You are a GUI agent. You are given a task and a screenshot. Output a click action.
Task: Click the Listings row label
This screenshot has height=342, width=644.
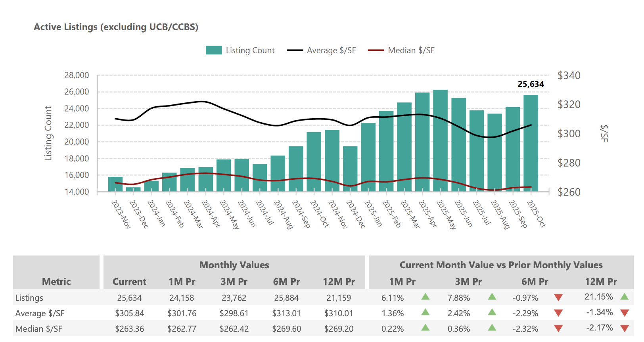point(29,298)
